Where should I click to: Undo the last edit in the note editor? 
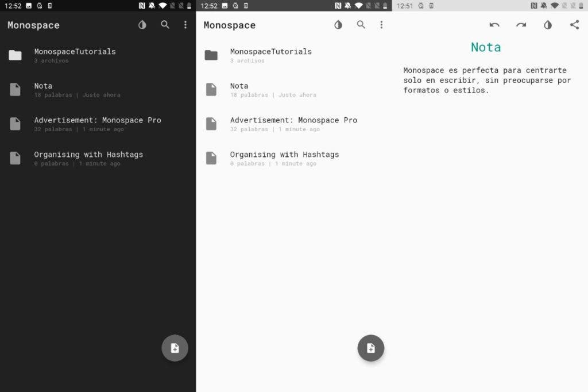[x=494, y=25]
